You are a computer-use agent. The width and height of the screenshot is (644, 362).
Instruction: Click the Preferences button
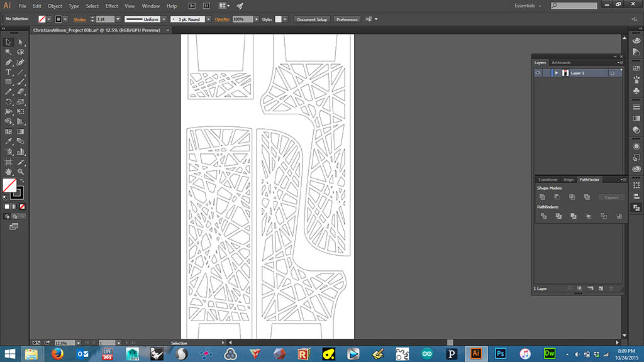tap(347, 19)
